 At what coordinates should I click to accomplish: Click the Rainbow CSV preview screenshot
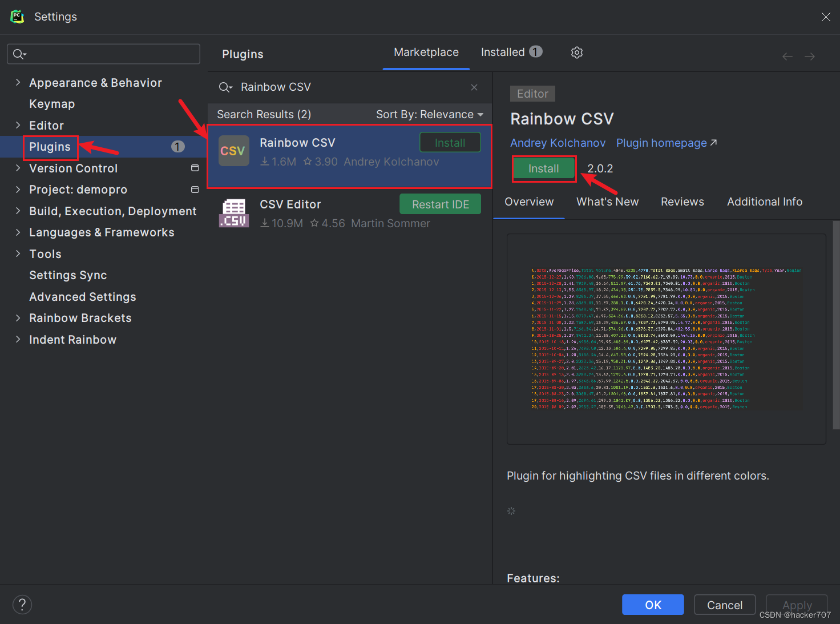pyautogui.click(x=666, y=339)
